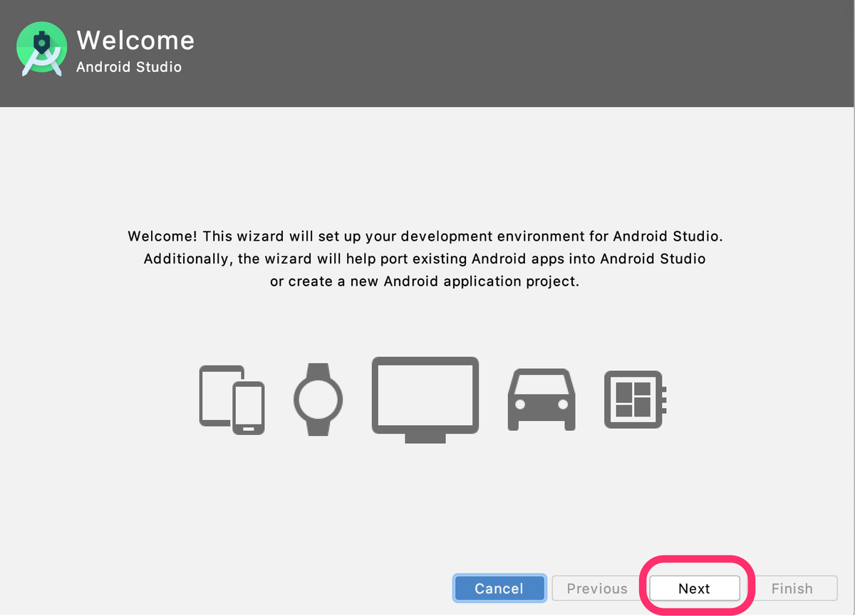Click the Android Studio subtitle in the header
This screenshot has height=616, width=855.
129,67
